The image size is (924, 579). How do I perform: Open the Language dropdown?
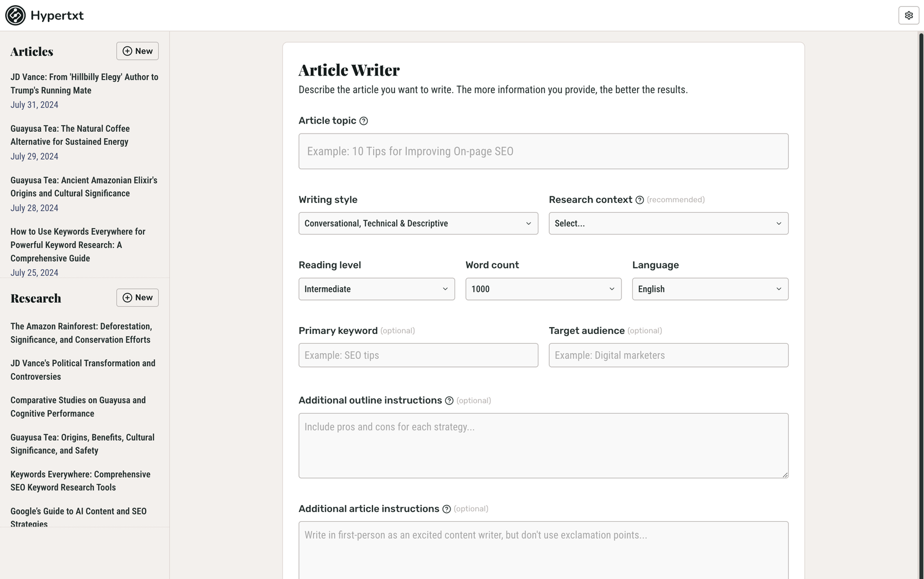click(x=710, y=289)
